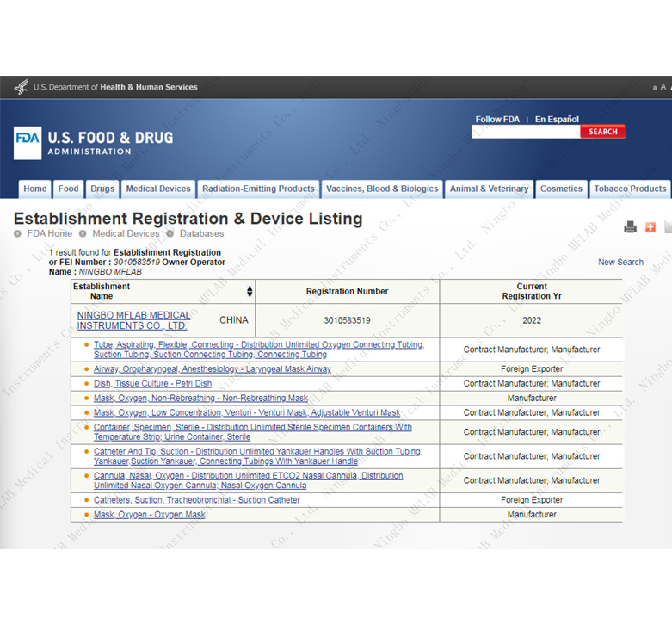Open Vaccines, Blood & Biologics tab
The image size is (672, 631).
coord(382,189)
